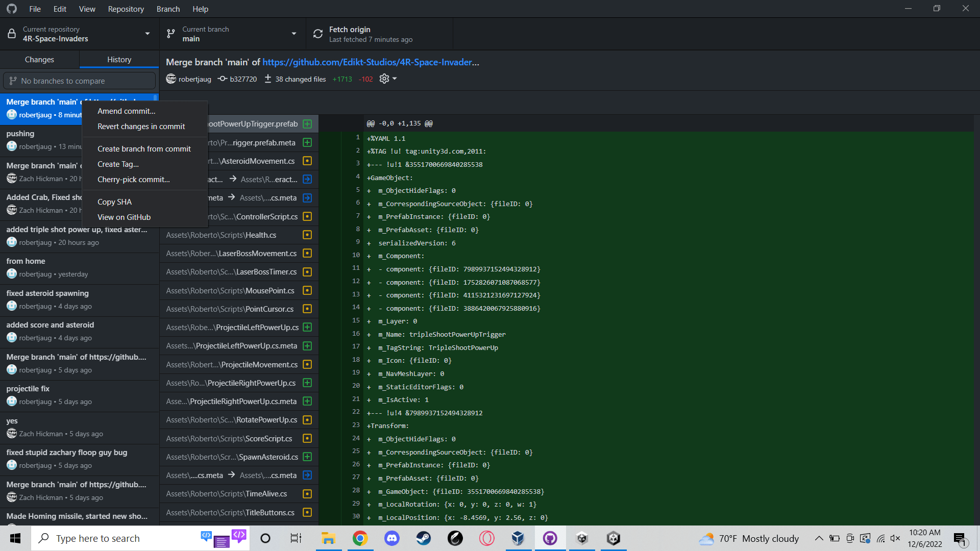Click the GitHub logo in the title bar
980x551 pixels.
(11, 9)
